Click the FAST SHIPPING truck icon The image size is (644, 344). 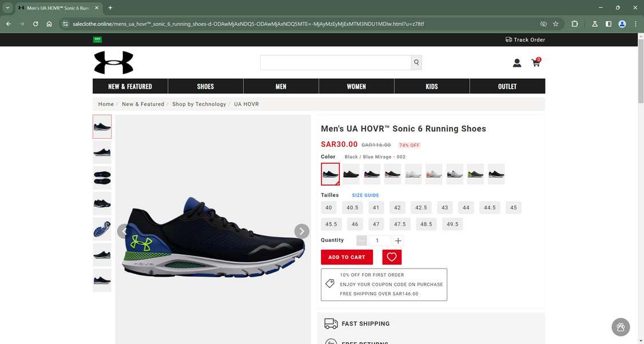pos(331,323)
